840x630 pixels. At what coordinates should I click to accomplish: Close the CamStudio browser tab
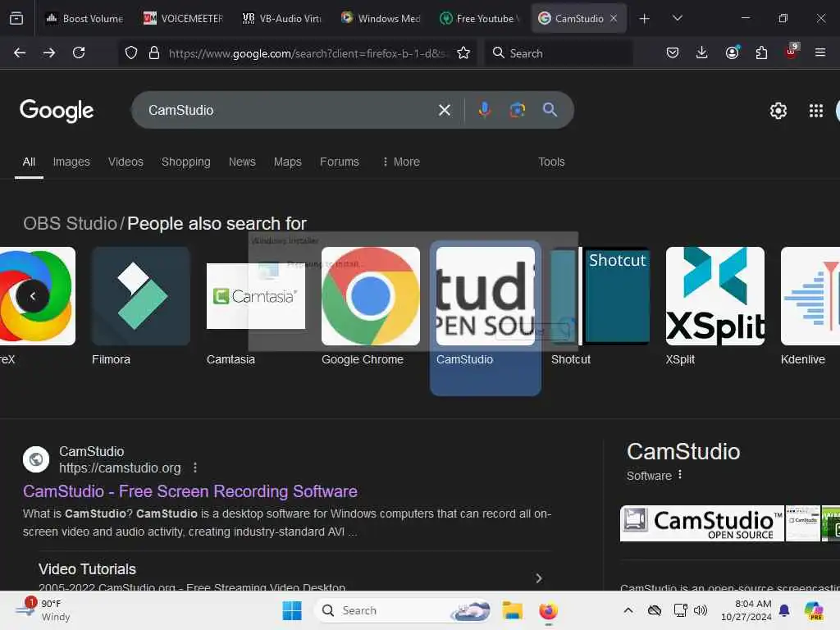(614, 18)
